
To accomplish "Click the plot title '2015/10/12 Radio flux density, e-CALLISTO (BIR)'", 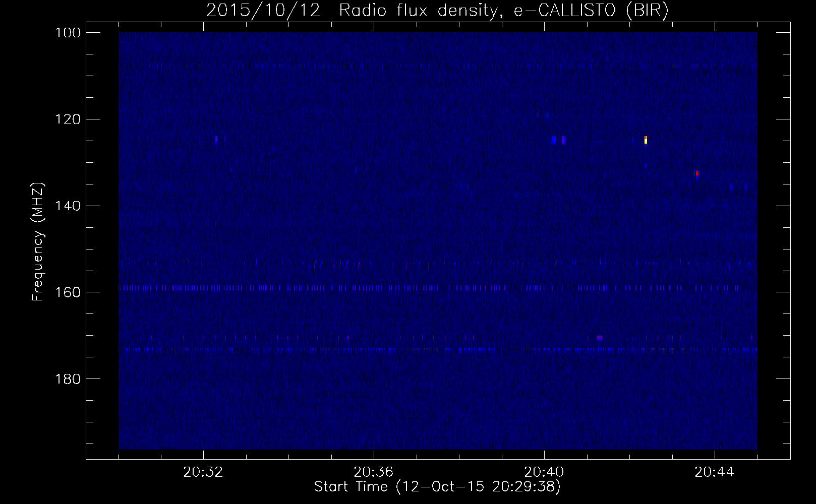I will point(437,11).
